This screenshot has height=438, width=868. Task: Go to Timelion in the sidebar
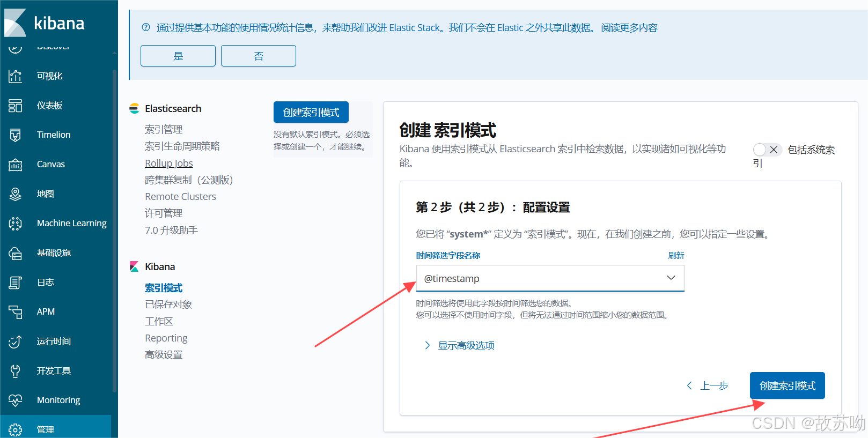(x=54, y=135)
